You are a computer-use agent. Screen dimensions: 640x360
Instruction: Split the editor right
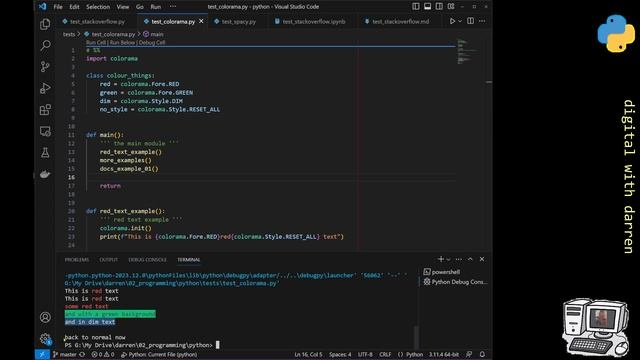[470, 21]
